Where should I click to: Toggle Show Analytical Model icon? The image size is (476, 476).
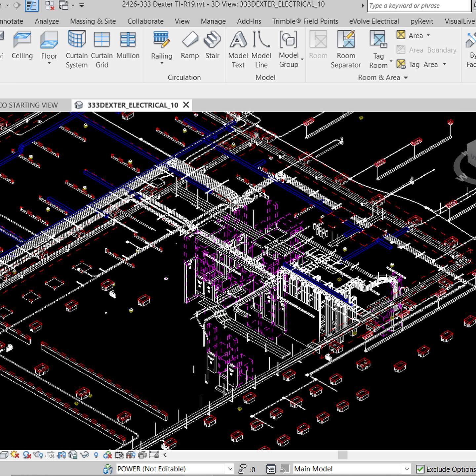(x=131, y=455)
